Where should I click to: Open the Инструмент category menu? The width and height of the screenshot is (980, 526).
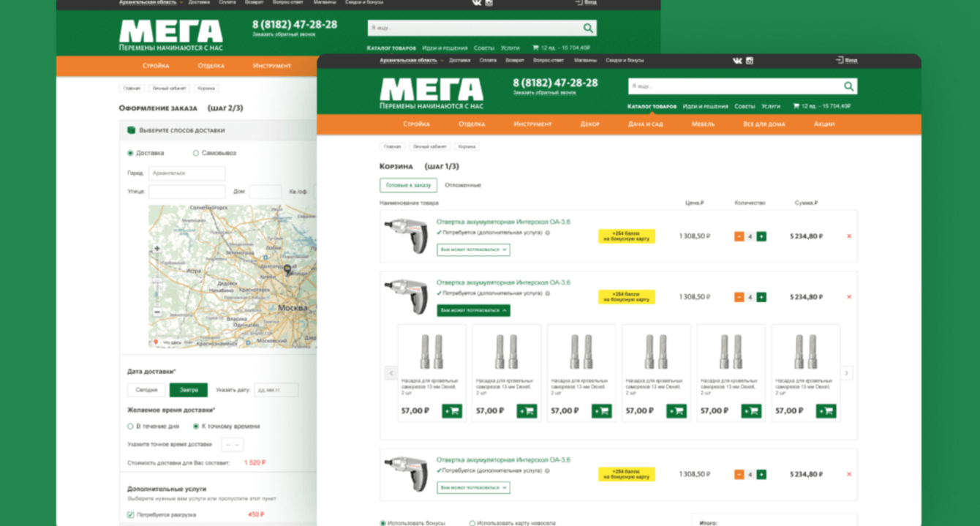click(x=532, y=124)
